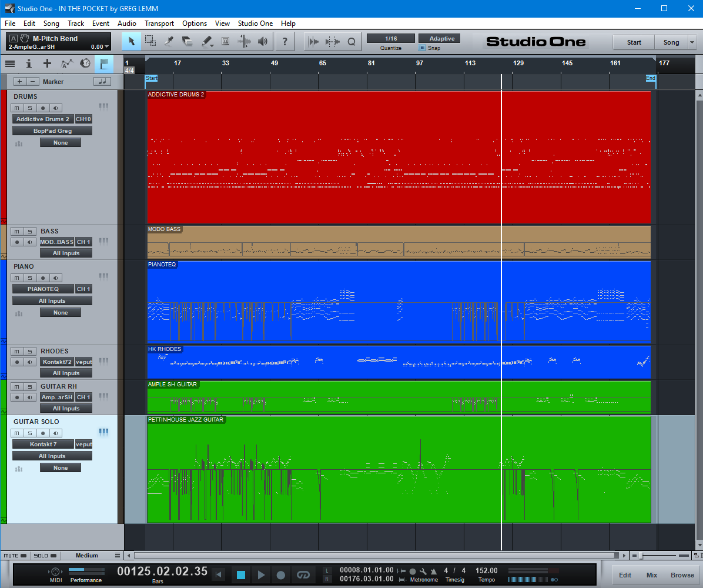Viewport: 703px width, 588px height.
Task: Show automation with the automation icon
Action: point(66,64)
